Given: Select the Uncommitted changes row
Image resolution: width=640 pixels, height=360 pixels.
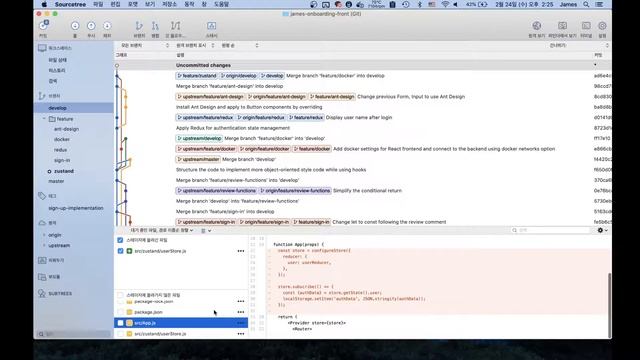Looking at the screenshot, I should pyautogui.click(x=362, y=65).
